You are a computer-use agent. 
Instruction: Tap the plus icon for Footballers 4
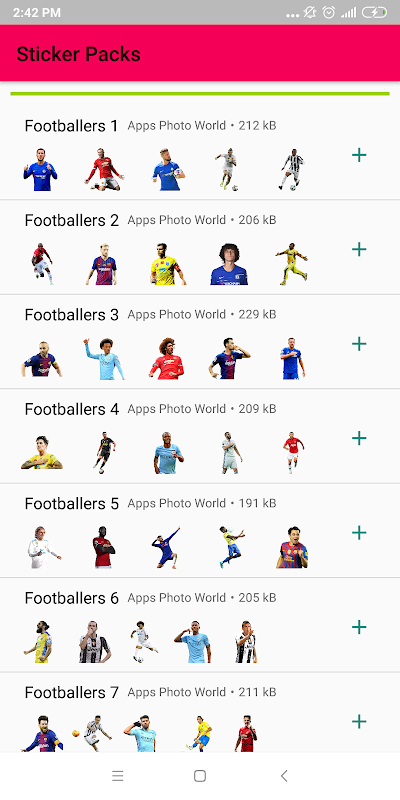(x=359, y=438)
